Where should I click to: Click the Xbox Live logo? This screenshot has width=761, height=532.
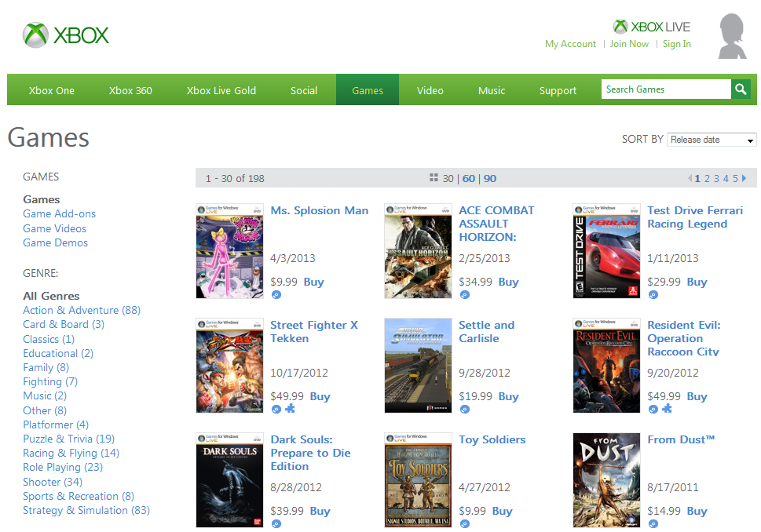coord(652,27)
